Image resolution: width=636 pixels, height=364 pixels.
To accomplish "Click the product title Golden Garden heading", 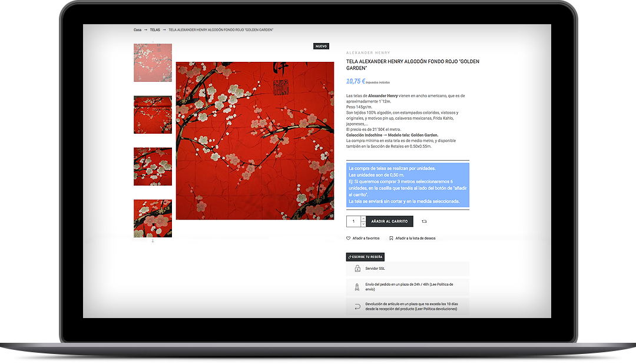I will pos(412,65).
